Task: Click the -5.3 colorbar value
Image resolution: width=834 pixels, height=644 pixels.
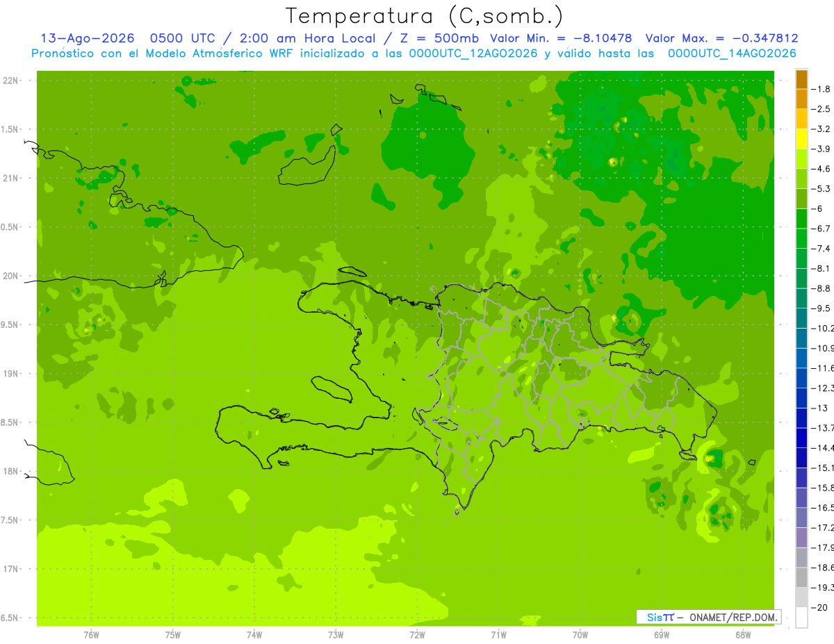Action: (x=821, y=188)
